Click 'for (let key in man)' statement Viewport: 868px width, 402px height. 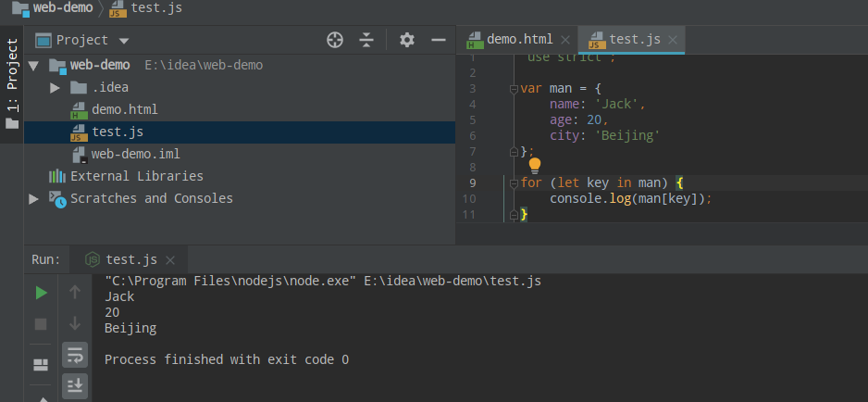coord(594,183)
